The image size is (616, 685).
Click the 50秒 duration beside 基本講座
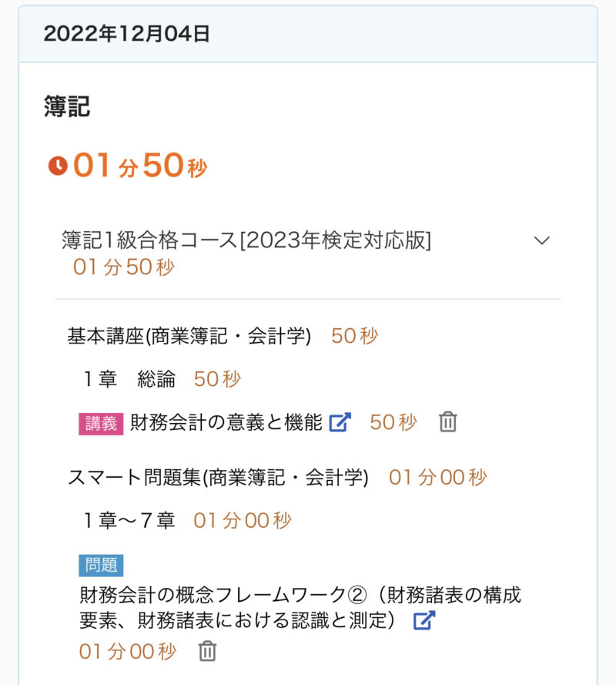click(355, 337)
